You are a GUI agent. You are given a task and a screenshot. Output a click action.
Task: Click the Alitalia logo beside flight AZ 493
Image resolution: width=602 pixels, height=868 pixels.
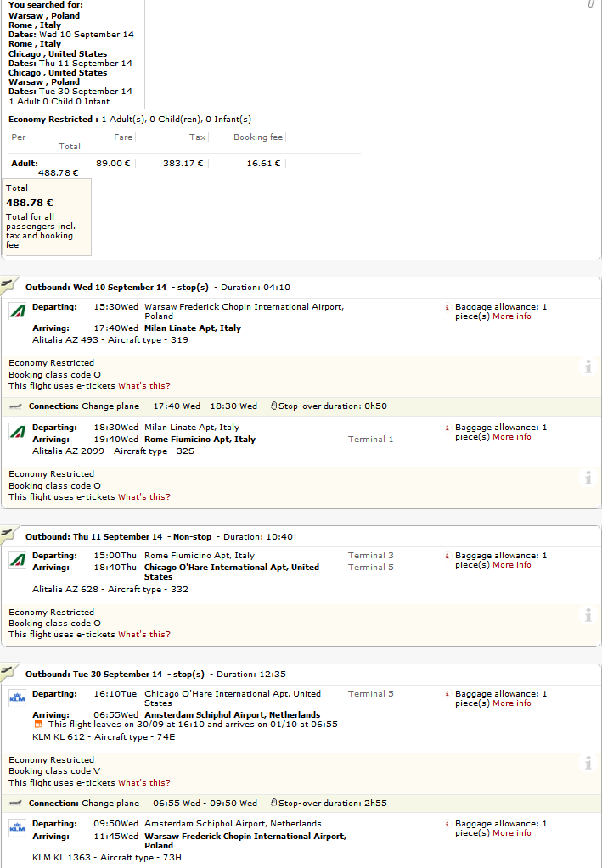point(17,311)
